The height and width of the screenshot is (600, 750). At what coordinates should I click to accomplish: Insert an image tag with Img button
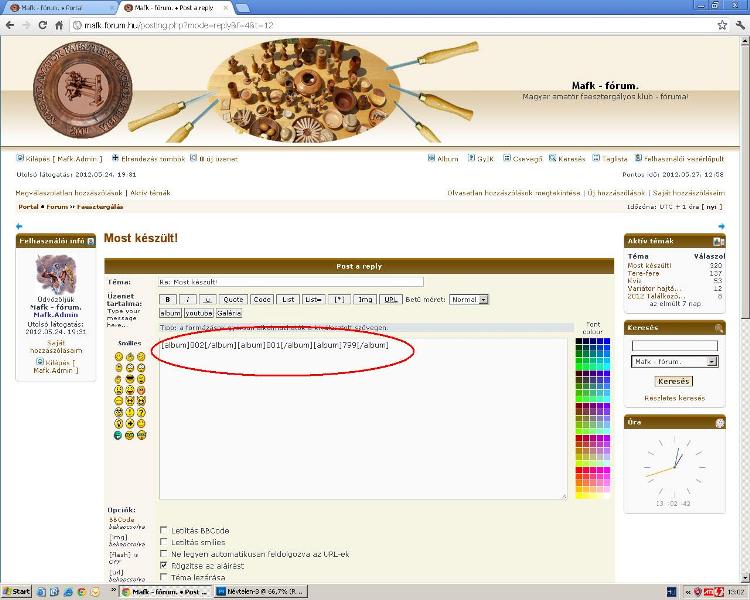[366, 299]
